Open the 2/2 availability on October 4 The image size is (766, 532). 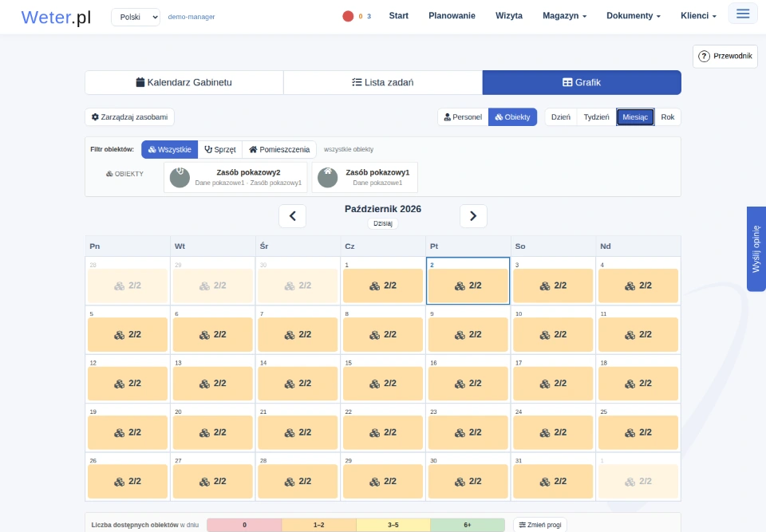[x=638, y=286]
